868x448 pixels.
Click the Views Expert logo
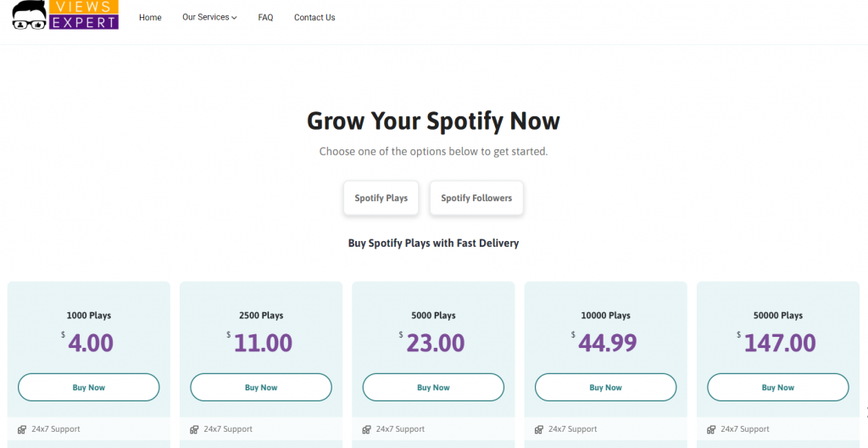[65, 15]
